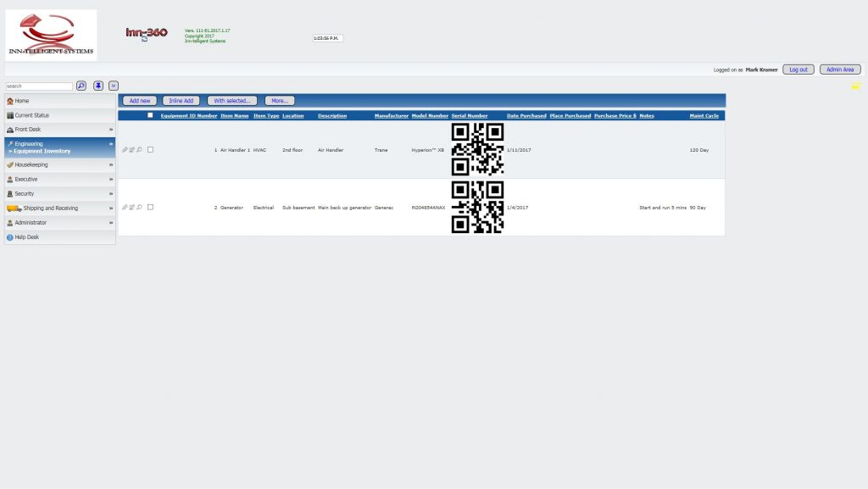
Task: Check the Air Handler 1 row checkbox
Action: point(150,149)
